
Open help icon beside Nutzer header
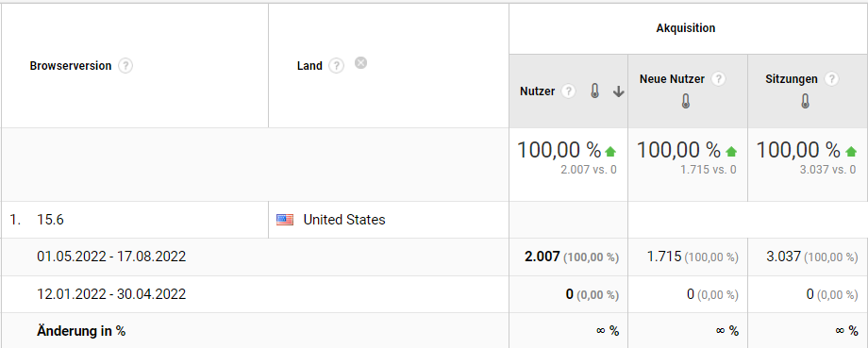coord(569,91)
